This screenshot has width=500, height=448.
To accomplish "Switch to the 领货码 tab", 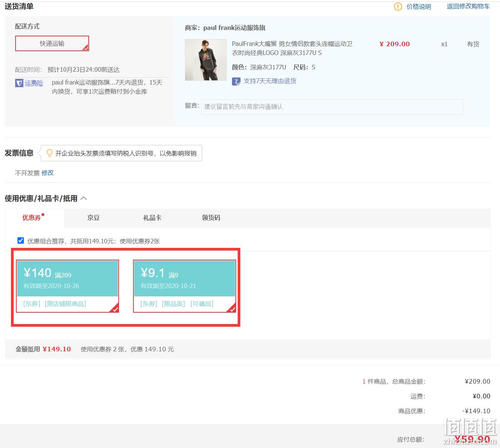I will click(x=211, y=218).
